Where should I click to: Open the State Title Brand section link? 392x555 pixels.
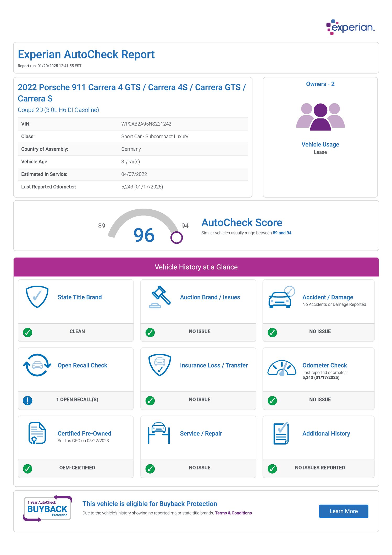click(x=80, y=297)
